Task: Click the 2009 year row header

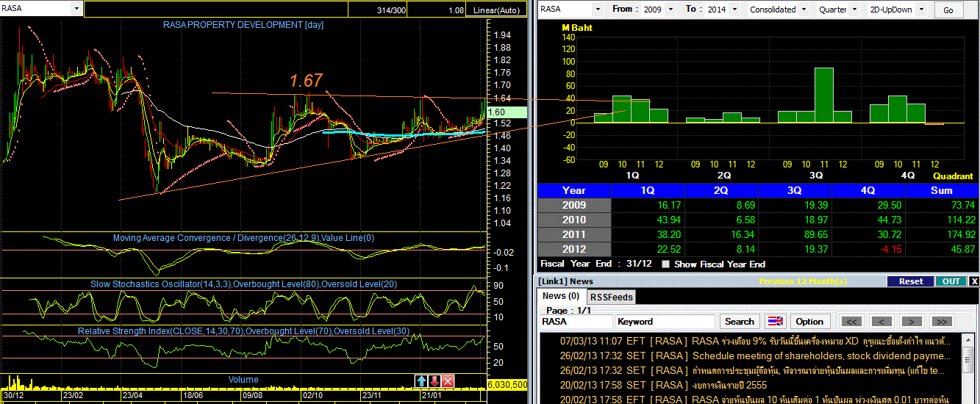Action: click(x=574, y=205)
